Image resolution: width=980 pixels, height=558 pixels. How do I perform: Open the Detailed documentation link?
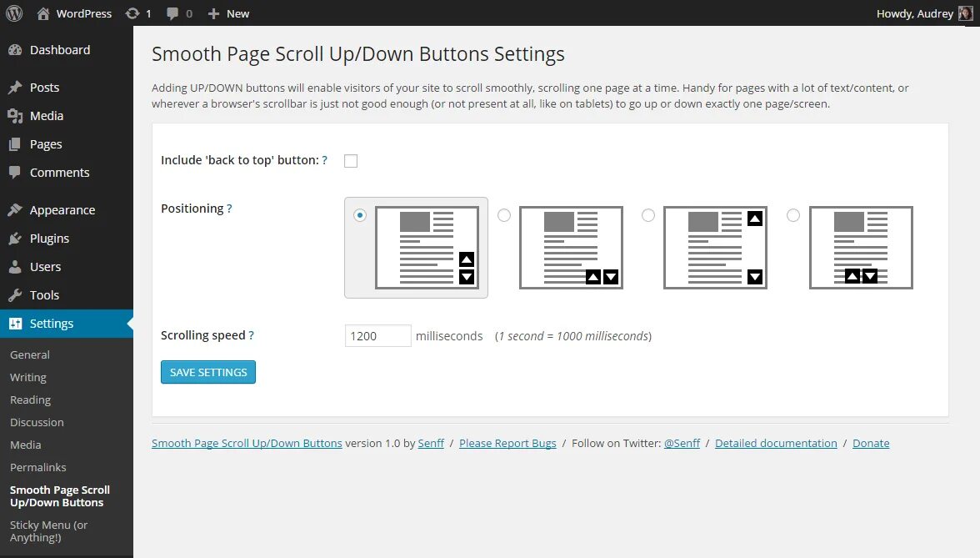[776, 443]
